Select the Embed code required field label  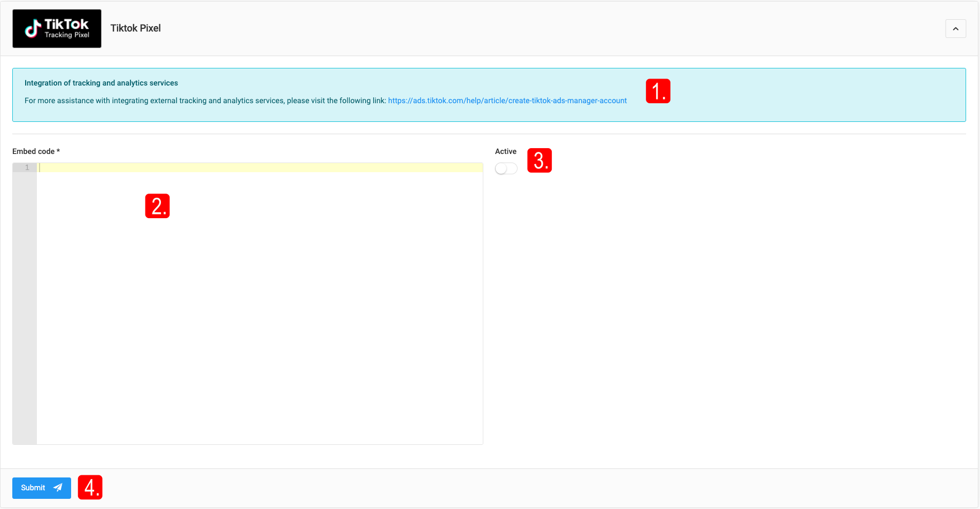[x=35, y=151]
